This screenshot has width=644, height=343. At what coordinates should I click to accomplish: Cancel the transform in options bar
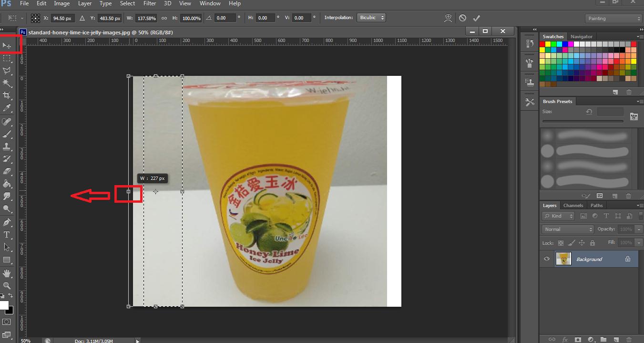[x=462, y=18]
